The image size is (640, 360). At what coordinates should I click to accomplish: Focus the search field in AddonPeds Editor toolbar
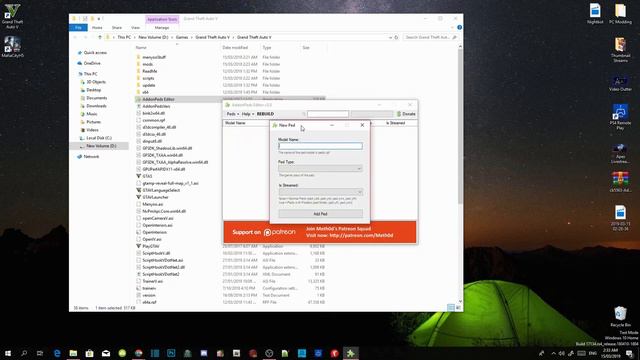pyautogui.click(x=328, y=114)
